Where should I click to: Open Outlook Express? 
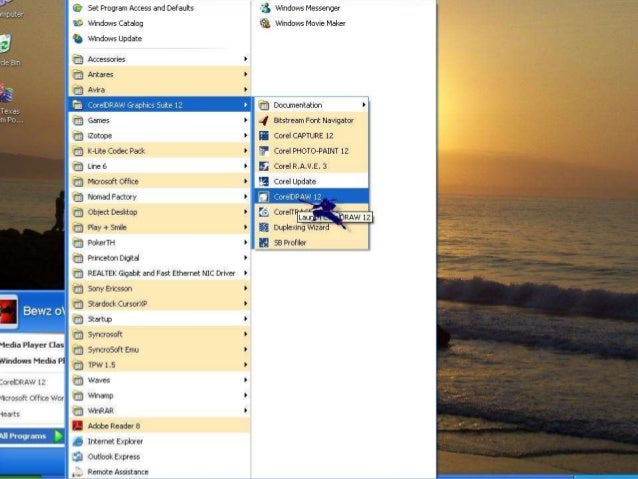click(x=160, y=457)
